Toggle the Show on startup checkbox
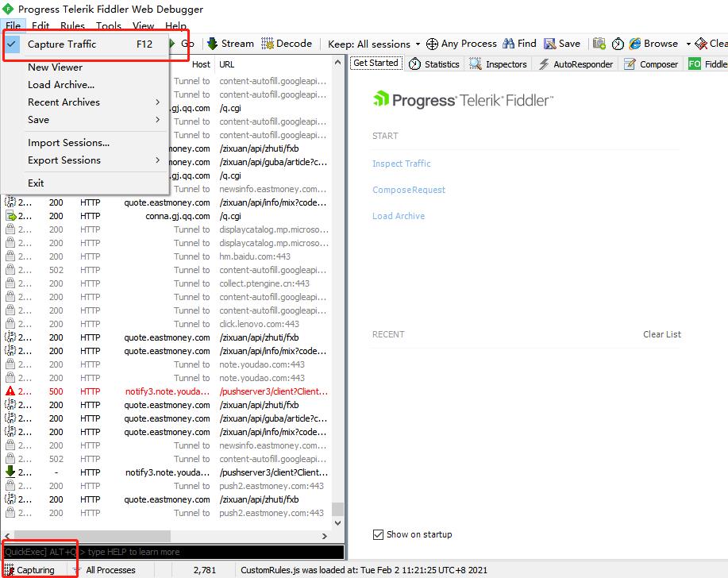The image size is (728, 578). 378,534
